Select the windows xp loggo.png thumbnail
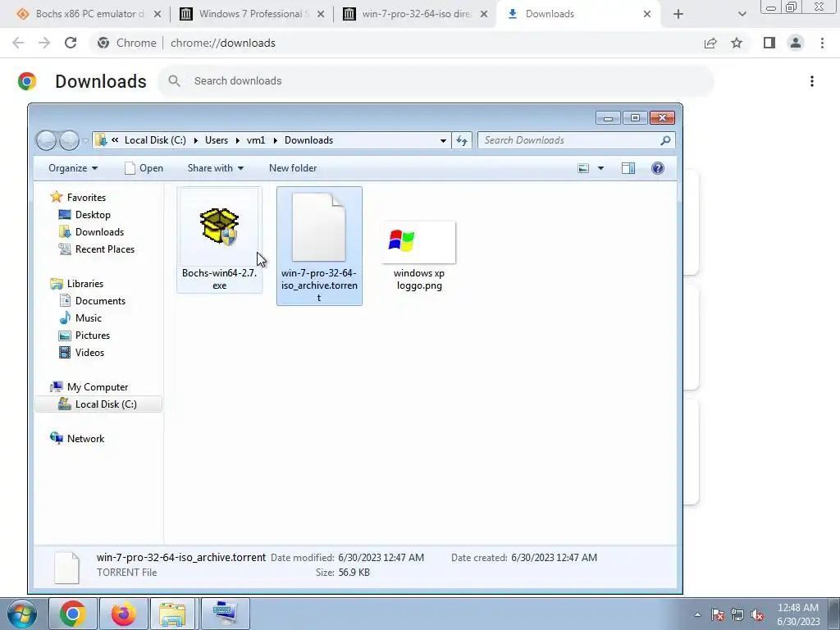Screen dimensions: 840x630 click(x=419, y=242)
